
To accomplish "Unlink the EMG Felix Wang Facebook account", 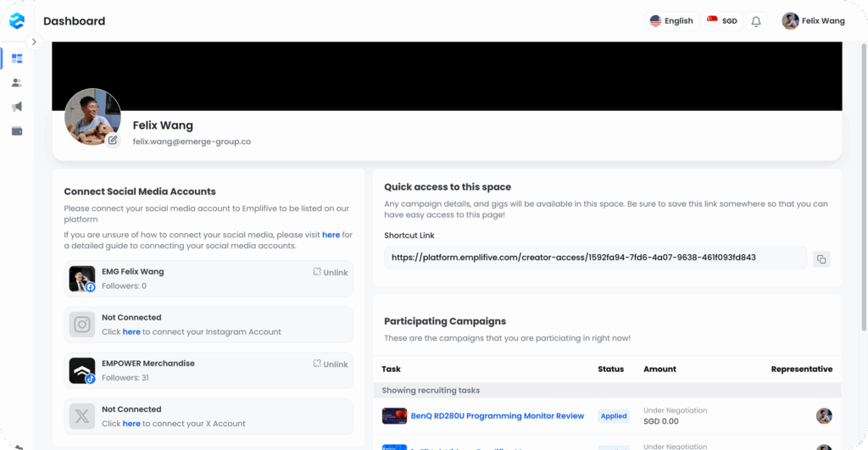I will click(x=330, y=272).
